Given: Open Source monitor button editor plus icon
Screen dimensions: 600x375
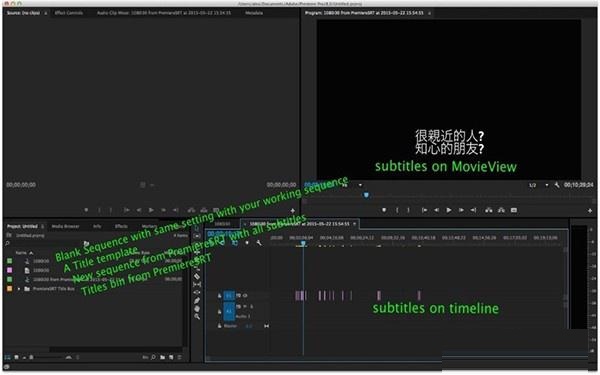Looking at the screenshot, I should tap(293, 210).
